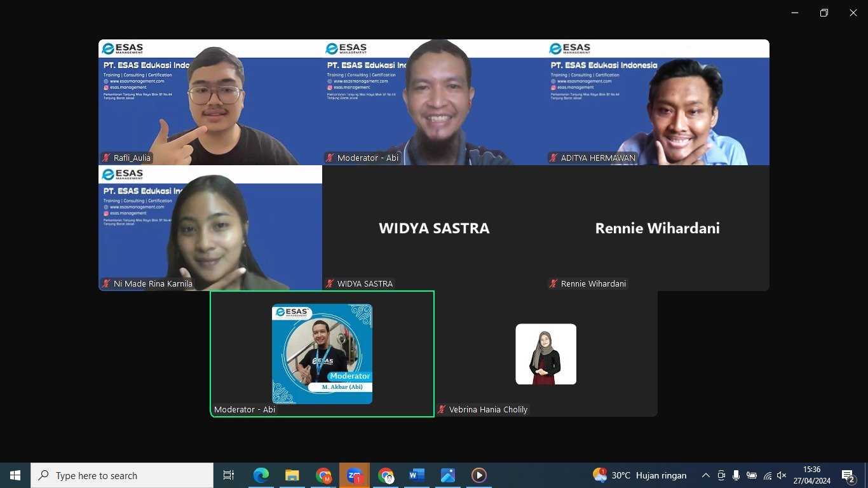Open the weather widget showing 30°C
Screen dimensions: 868x488
point(640,475)
